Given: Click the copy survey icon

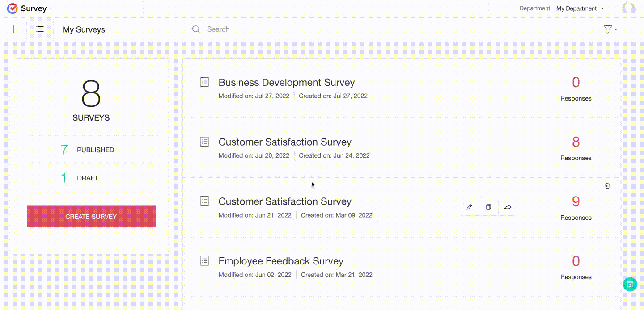Looking at the screenshot, I should 488,207.
